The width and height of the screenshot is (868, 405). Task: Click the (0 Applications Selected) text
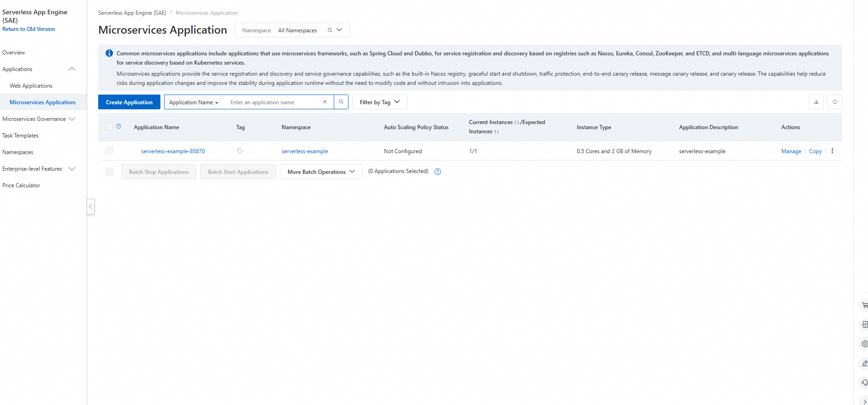(x=398, y=171)
